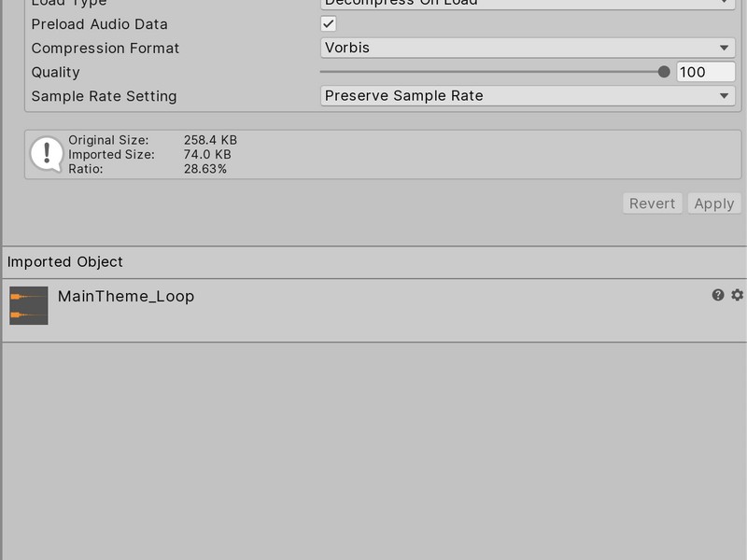Click the Quality property label

(56, 72)
